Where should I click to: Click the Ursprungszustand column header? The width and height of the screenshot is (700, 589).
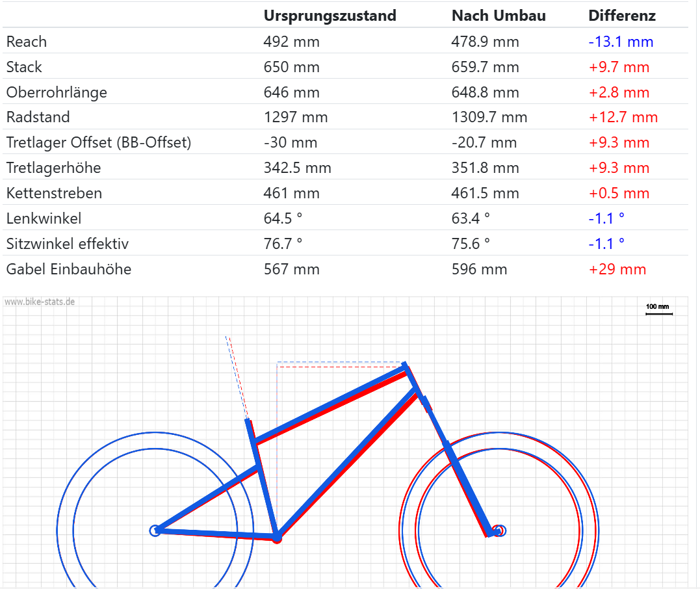click(x=330, y=16)
